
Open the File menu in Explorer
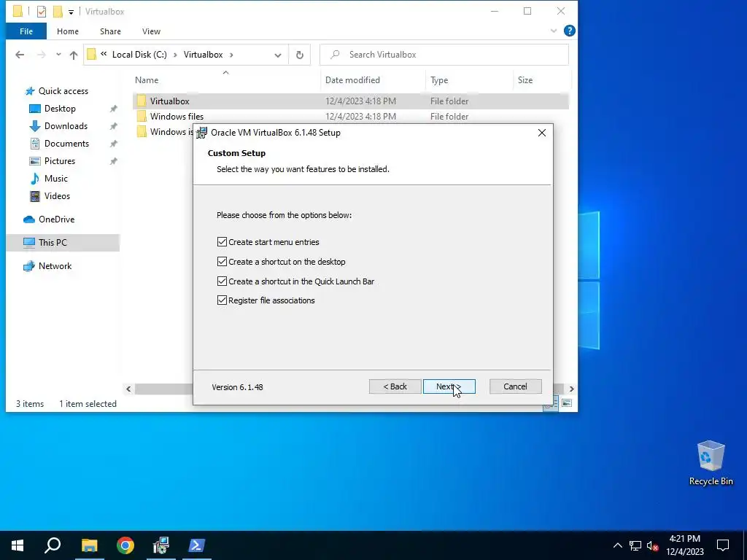click(26, 31)
